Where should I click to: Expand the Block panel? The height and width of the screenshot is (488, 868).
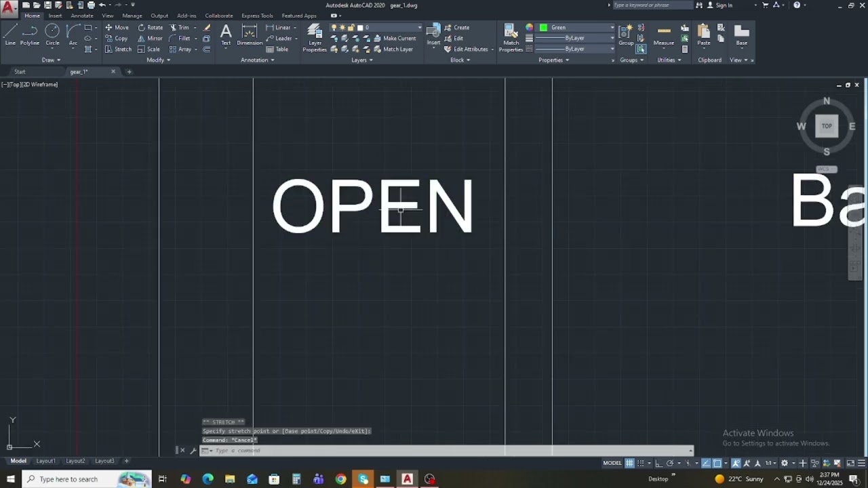coord(460,60)
